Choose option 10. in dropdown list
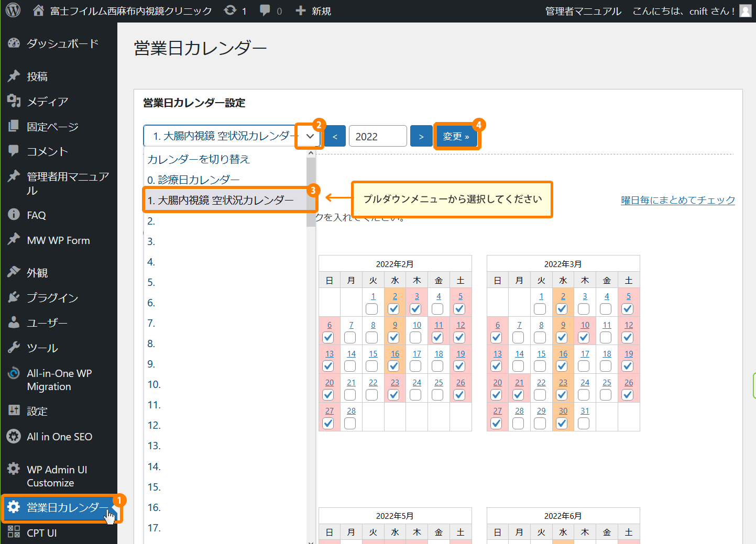 pyautogui.click(x=225, y=384)
